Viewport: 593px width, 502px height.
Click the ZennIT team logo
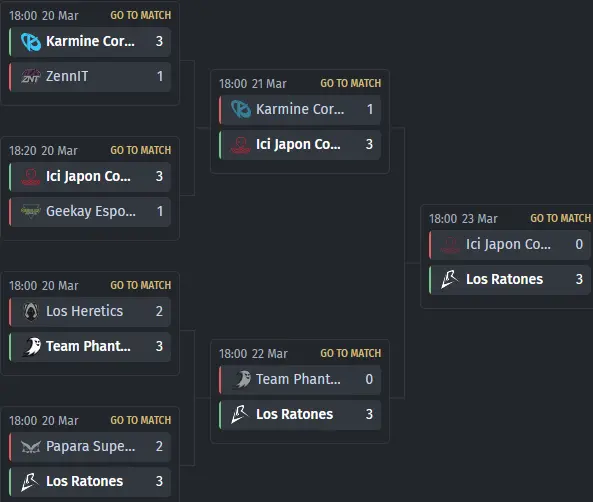tap(31, 76)
